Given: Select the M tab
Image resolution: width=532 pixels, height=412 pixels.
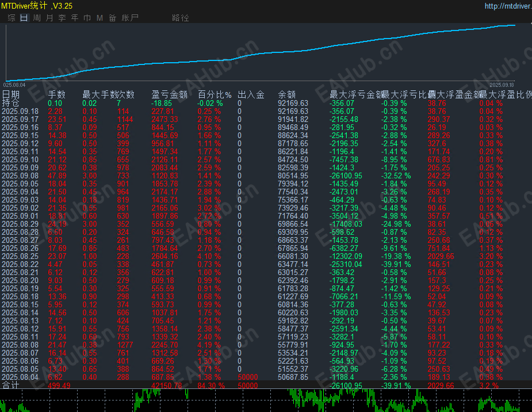Looking at the screenshot, I should (99, 18).
